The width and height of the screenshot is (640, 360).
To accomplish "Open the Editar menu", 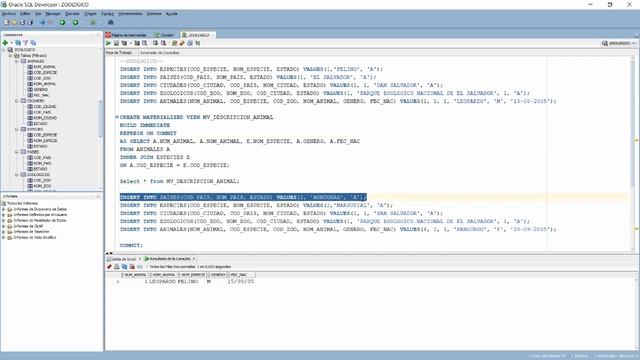I will [25, 13].
